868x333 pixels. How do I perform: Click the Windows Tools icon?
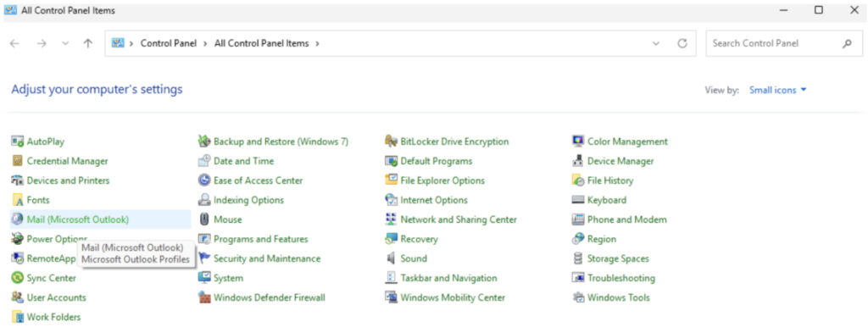click(578, 297)
